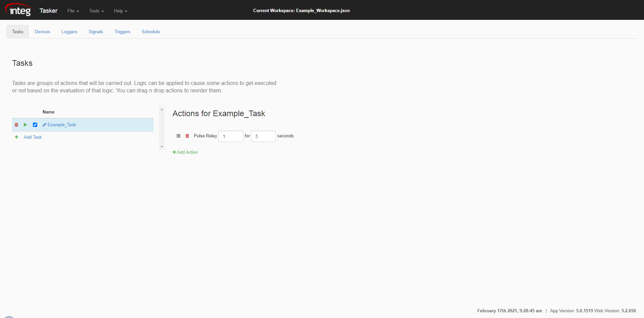Open the Help dropdown menu
The height and width of the screenshot is (318, 644).
pyautogui.click(x=120, y=11)
